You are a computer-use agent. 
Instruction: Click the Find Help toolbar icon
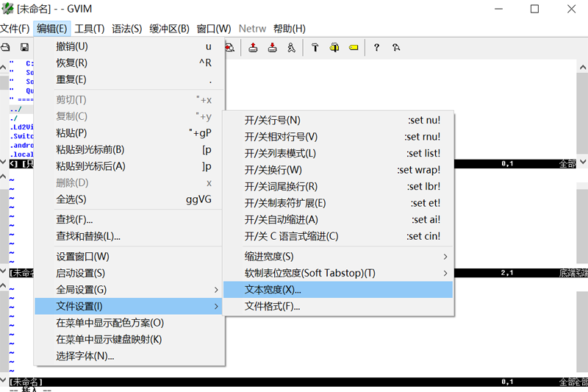[396, 47]
